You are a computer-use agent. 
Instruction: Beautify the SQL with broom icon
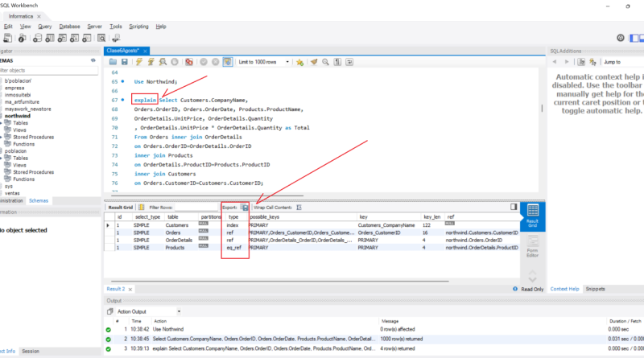[x=314, y=62]
